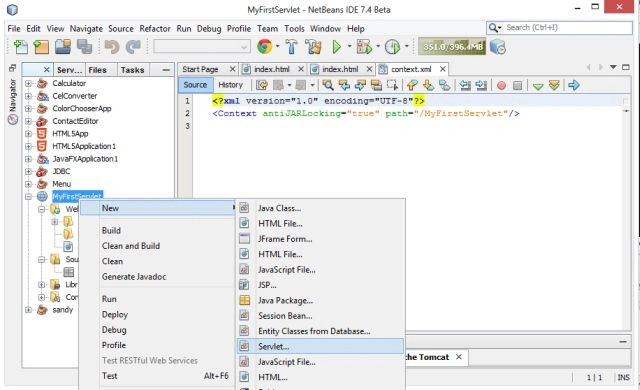Viewport: 640px width, 390px height.
Task: Click the green check XML icon
Action: (538, 86)
